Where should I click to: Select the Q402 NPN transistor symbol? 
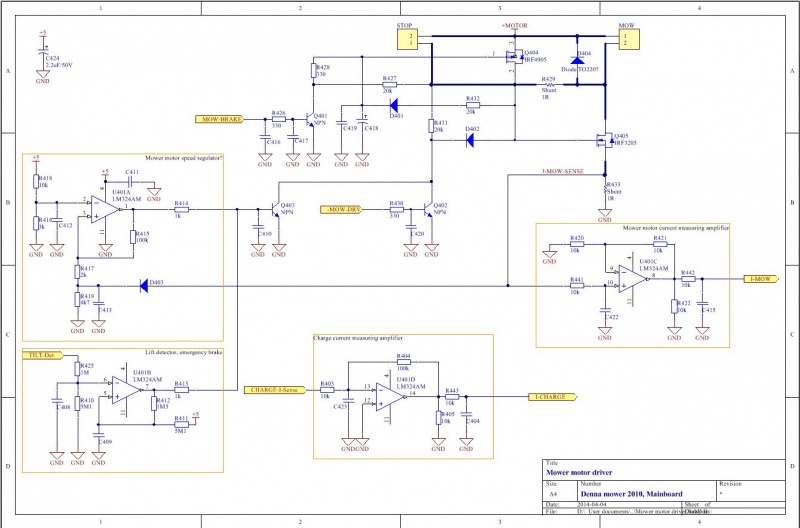point(428,209)
